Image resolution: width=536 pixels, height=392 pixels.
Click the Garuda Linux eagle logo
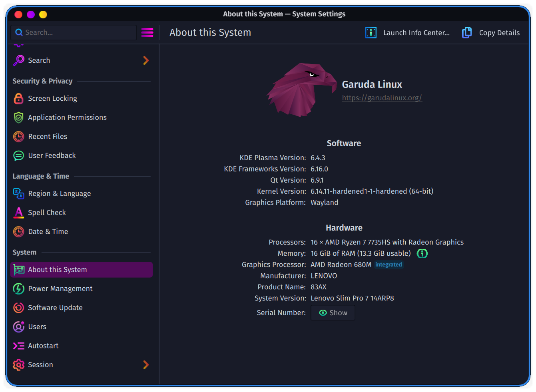pos(301,90)
